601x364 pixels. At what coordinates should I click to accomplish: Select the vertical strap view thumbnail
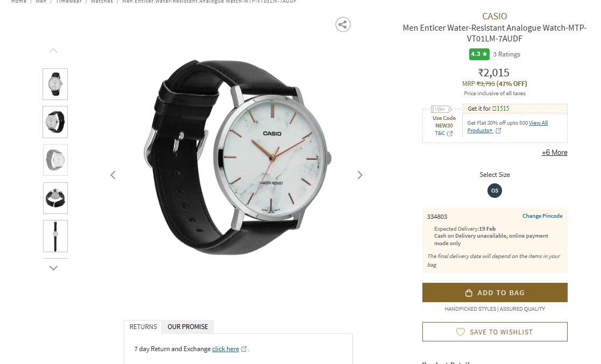[55, 236]
